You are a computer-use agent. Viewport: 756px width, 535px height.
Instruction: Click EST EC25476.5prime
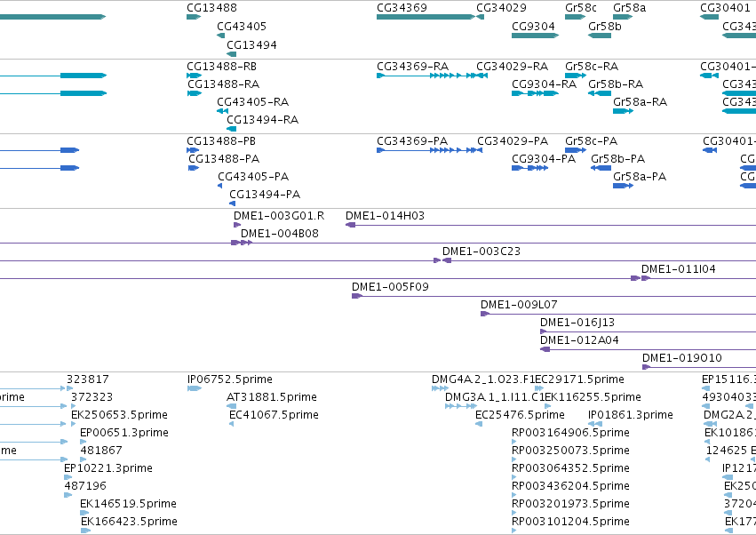(x=521, y=415)
